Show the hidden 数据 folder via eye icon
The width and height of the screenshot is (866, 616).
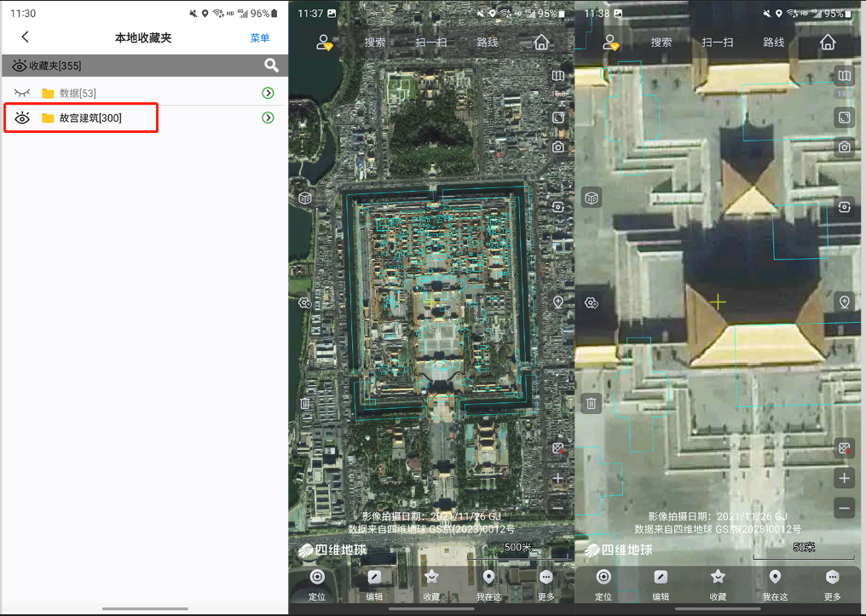pyautogui.click(x=23, y=93)
